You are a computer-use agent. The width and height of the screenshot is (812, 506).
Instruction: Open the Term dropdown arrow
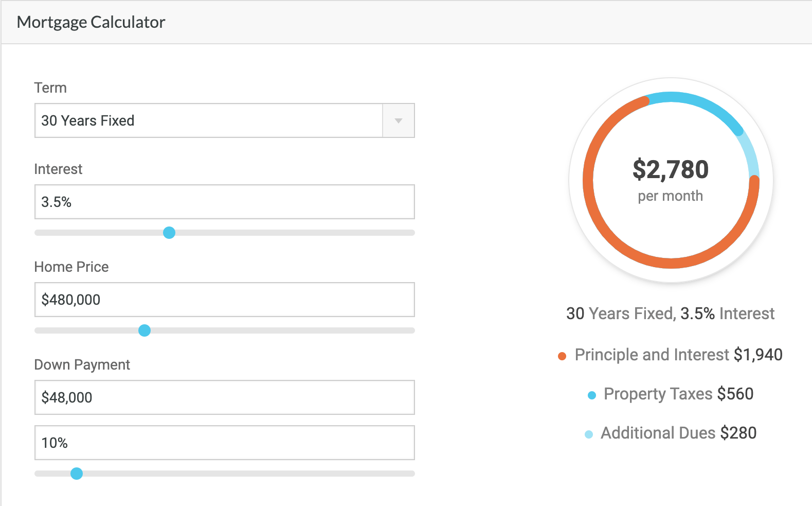coord(398,120)
